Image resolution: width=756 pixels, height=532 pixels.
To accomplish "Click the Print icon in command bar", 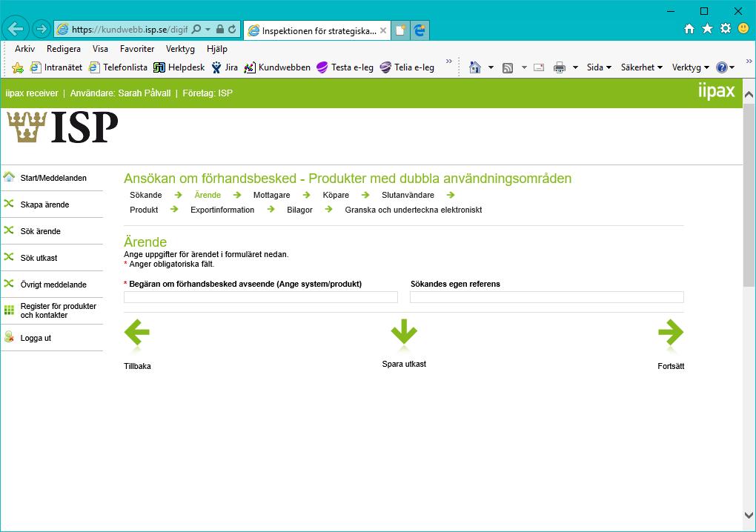I will [x=560, y=67].
